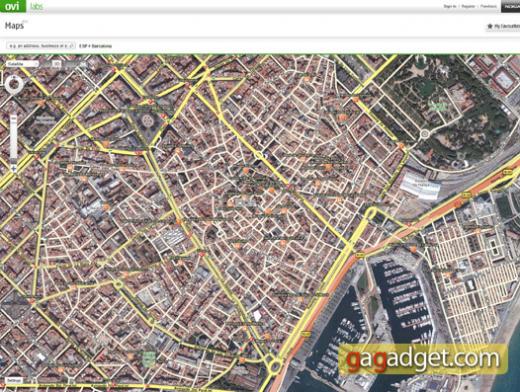The height and width of the screenshot is (392, 520).
Task: Open My favourites with star icon
Action: pos(503,26)
